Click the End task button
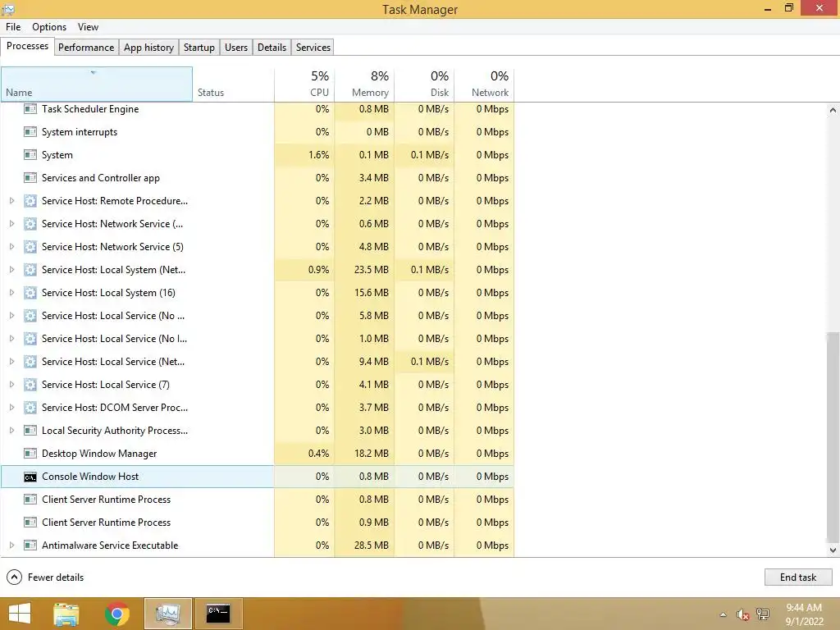 point(798,577)
